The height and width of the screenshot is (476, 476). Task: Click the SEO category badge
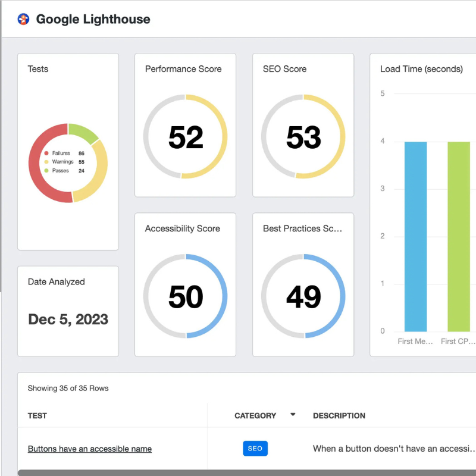click(255, 449)
